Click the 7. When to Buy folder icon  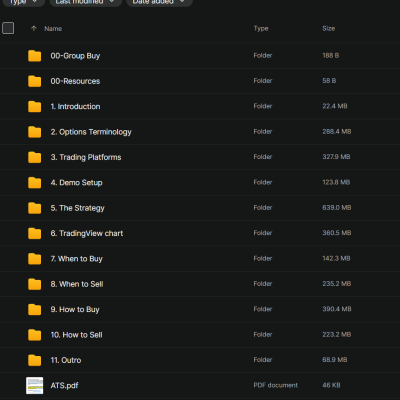35,259
